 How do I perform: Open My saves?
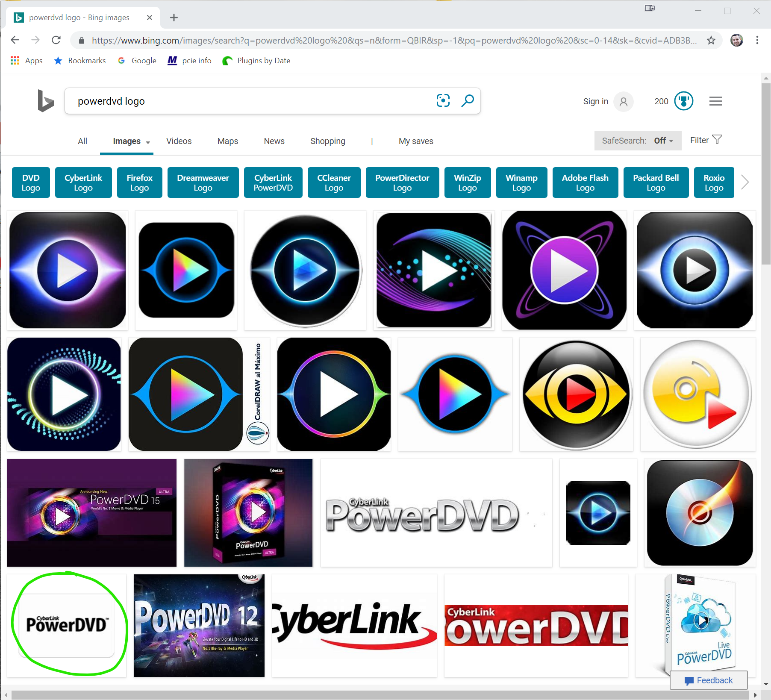pos(416,141)
